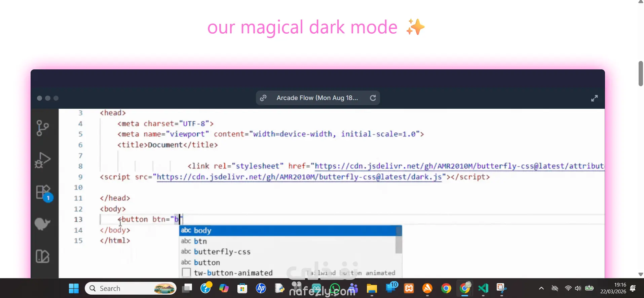Click the page vertical scrollbar thumb
Viewport: 644px width, 298px height.
pos(641,74)
